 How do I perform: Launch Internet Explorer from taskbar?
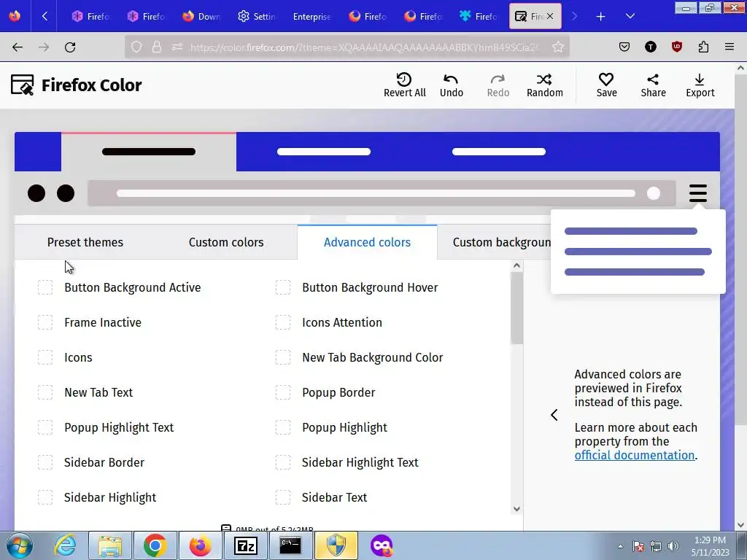point(65,545)
